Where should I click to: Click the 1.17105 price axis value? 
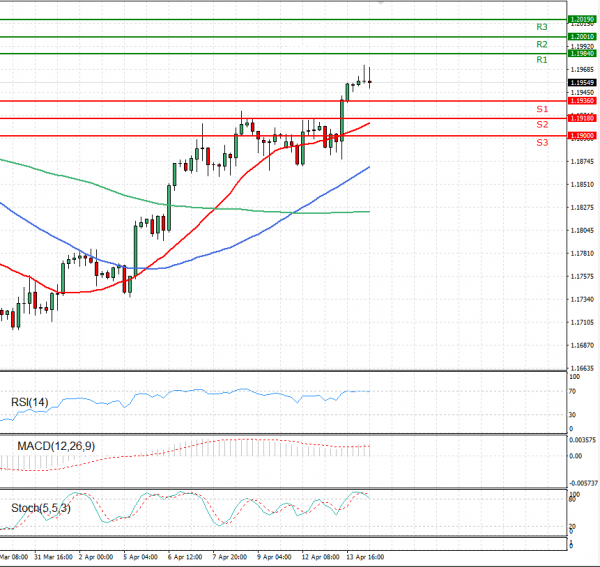[582, 323]
